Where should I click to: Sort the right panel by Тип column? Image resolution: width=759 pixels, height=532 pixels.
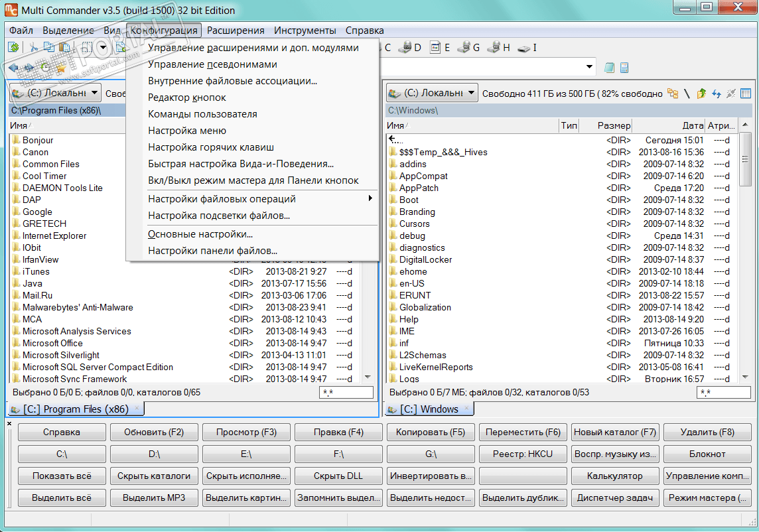569,125
